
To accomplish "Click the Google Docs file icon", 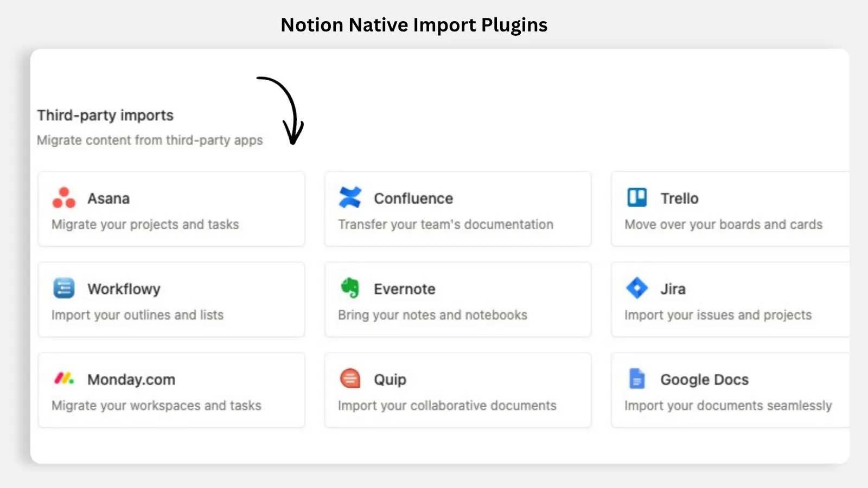I will 637,378.
